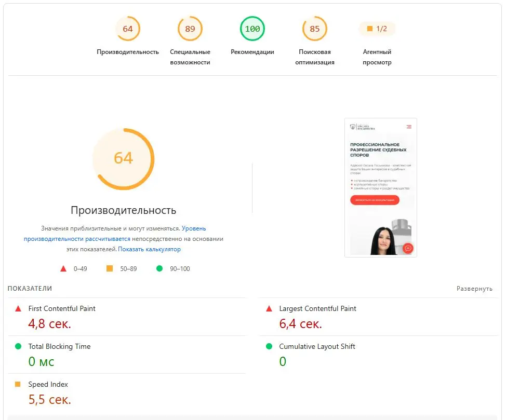The width and height of the screenshot is (506, 420).
Task: Select the Поисковая оптимизация category label
Action: [315, 57]
